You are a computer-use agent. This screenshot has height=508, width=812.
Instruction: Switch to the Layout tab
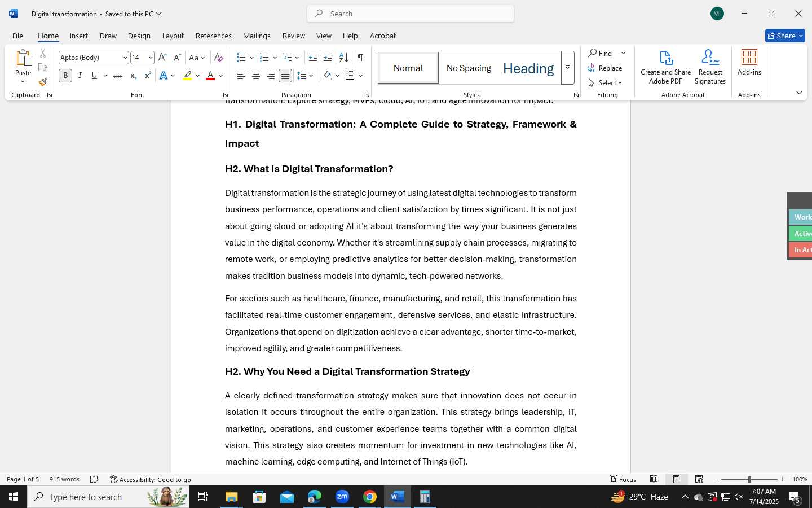pyautogui.click(x=173, y=36)
